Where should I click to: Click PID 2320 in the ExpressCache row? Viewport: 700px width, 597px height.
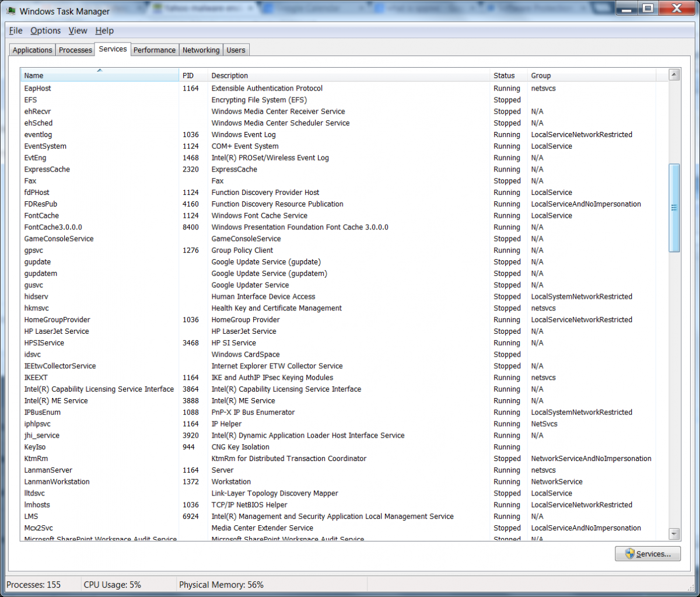click(x=191, y=169)
